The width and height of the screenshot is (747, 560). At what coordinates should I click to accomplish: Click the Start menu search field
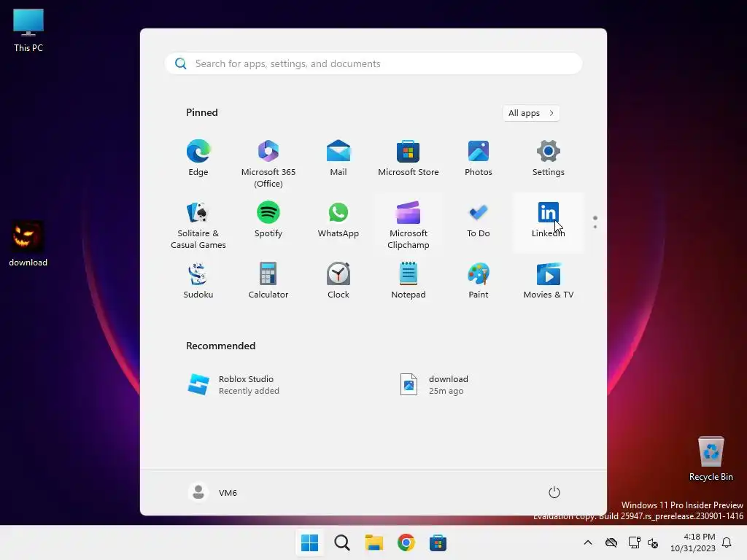373,64
